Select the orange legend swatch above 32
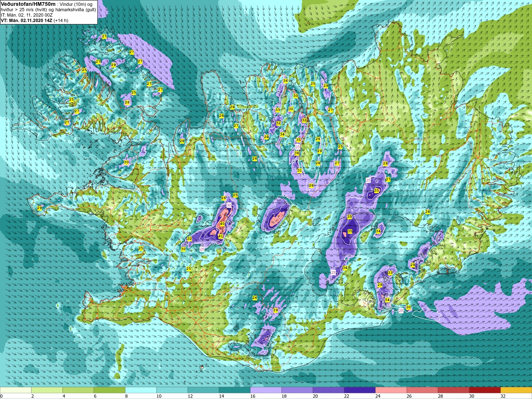Screen dimensions: 532x399 coord(516,390)
